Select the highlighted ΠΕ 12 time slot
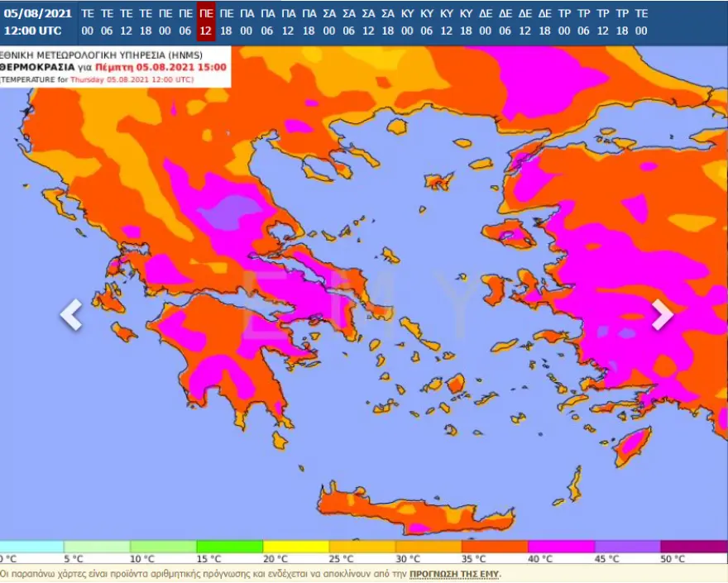 (206, 22)
